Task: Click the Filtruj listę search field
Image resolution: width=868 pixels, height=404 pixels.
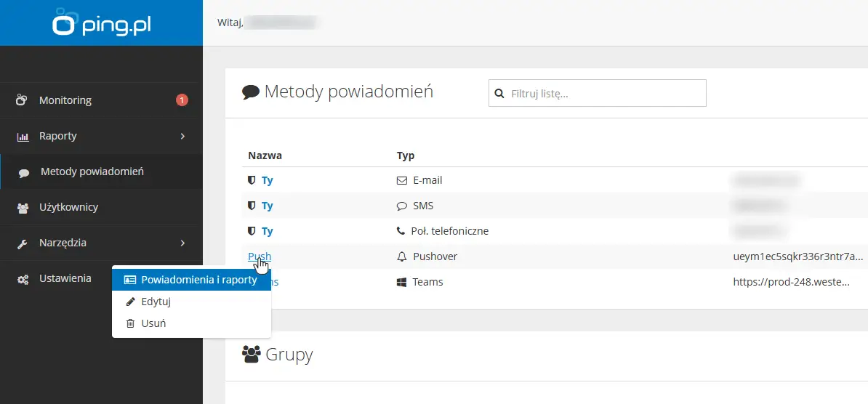Action: point(603,93)
